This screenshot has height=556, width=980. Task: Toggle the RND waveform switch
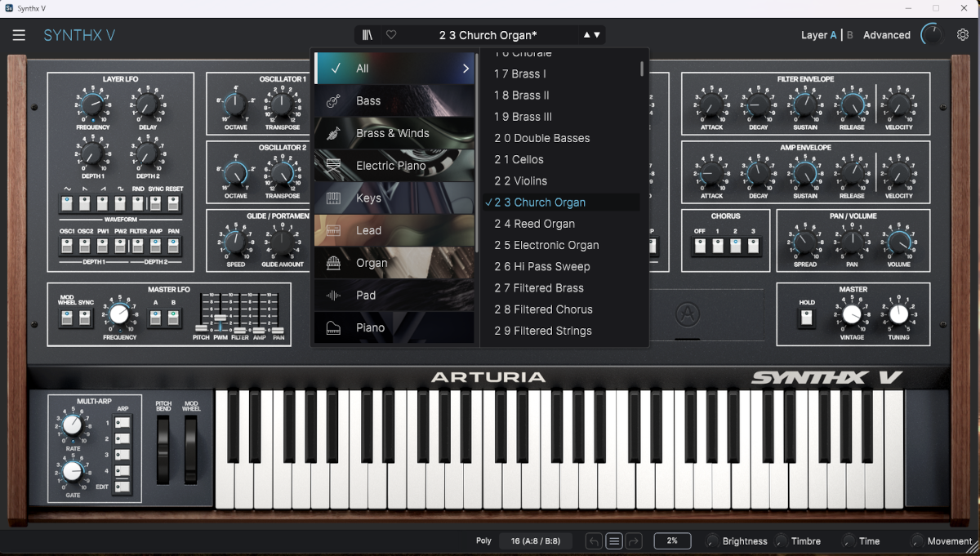pos(138,202)
